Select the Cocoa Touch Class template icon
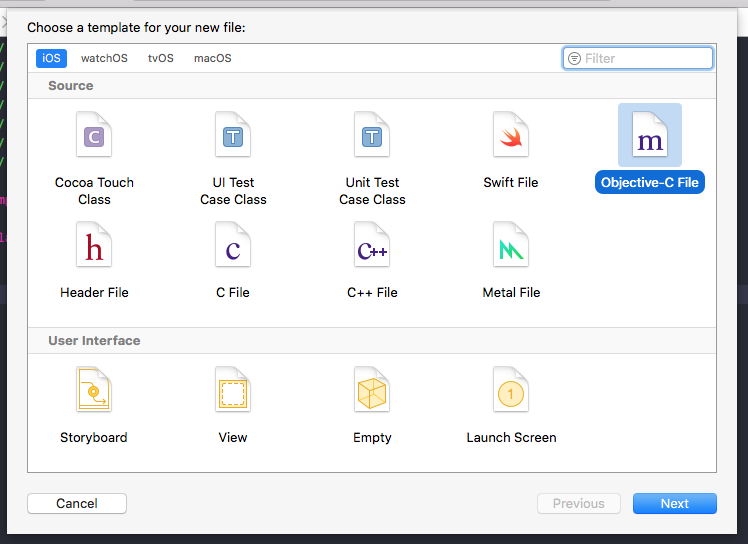748x544 pixels. coord(94,135)
